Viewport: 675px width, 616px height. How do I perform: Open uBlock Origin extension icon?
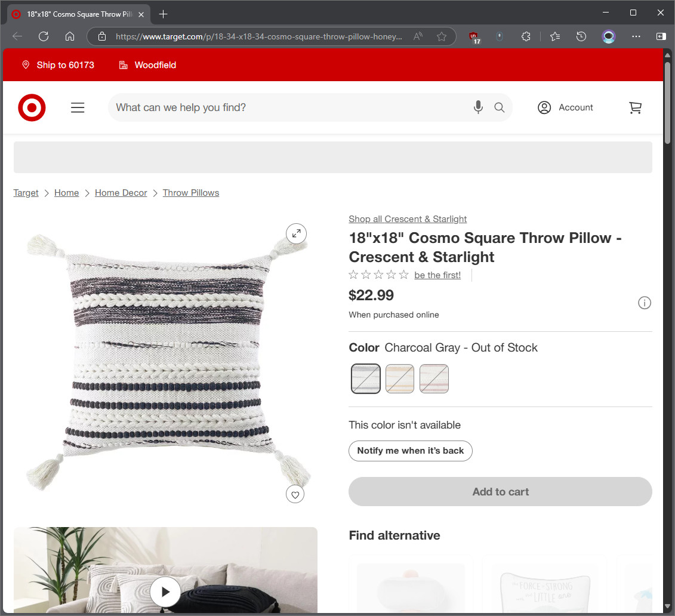[474, 38]
